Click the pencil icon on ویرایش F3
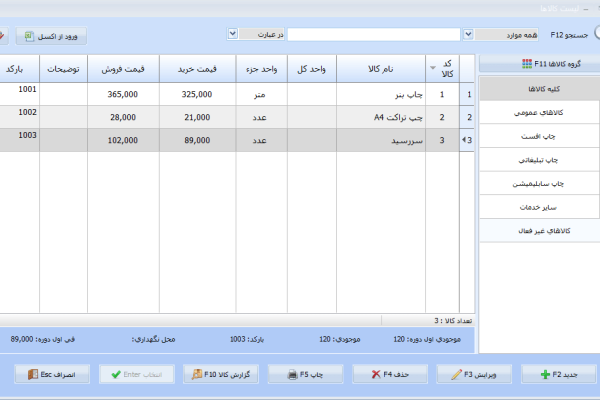This screenshot has width=600, height=400. (456, 374)
